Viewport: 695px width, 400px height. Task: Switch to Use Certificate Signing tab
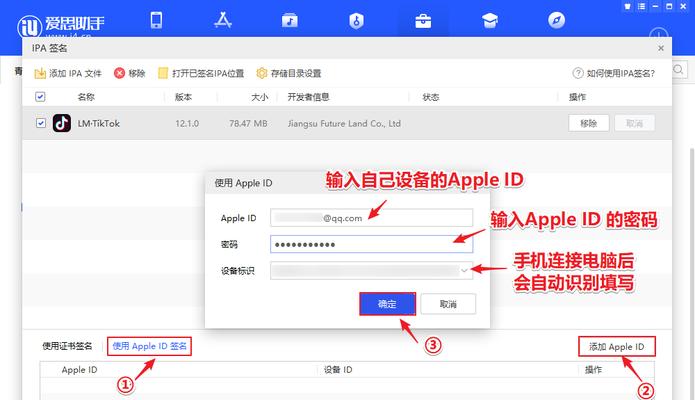click(x=67, y=346)
